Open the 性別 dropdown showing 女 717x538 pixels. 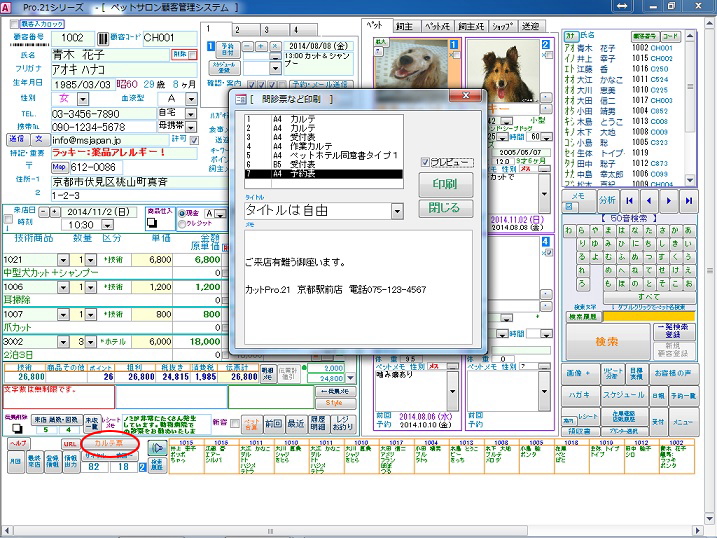click(x=83, y=99)
